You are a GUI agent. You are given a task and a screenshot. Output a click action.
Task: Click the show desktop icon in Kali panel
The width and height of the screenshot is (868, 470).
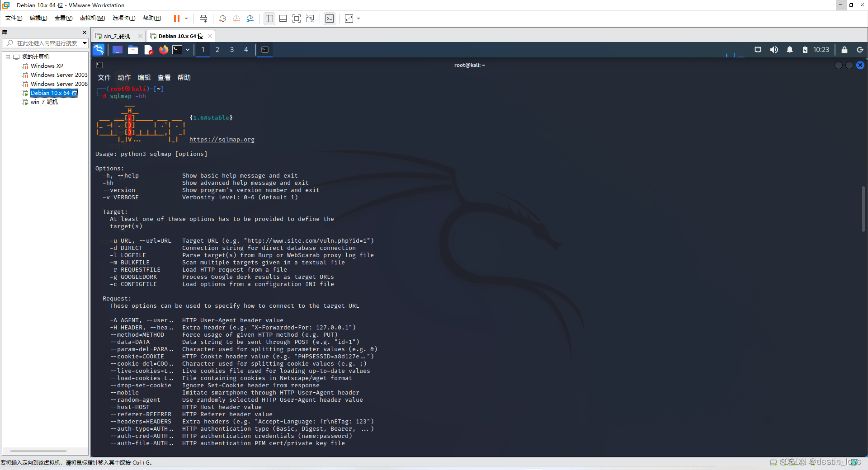[118, 50]
